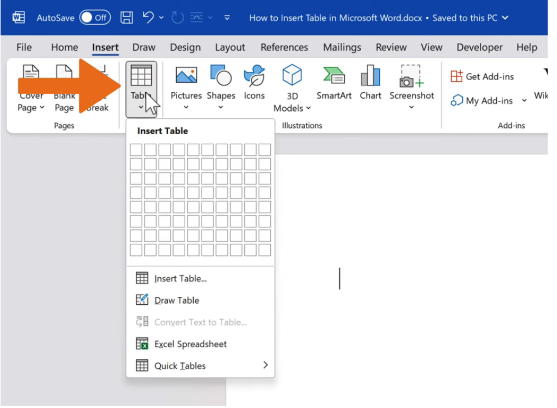Screen dimensions: 557x408
Task: Click the Help tab
Action: (x=526, y=47)
